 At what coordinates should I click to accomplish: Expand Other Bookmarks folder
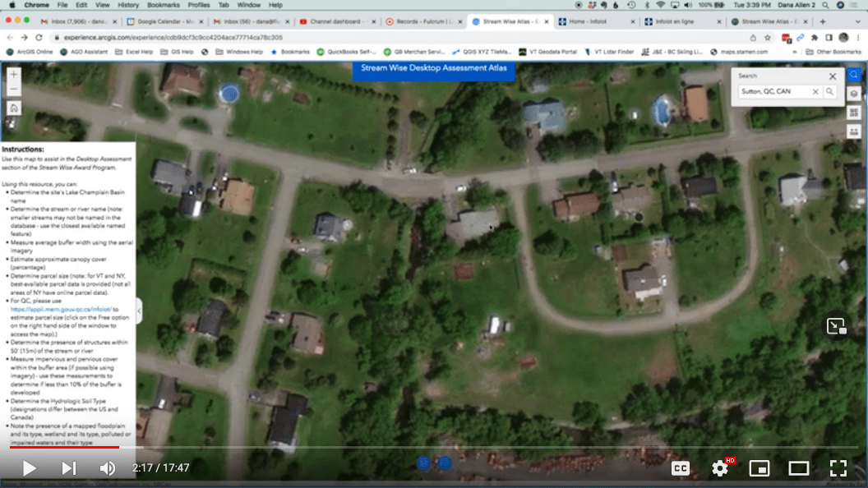coord(833,52)
